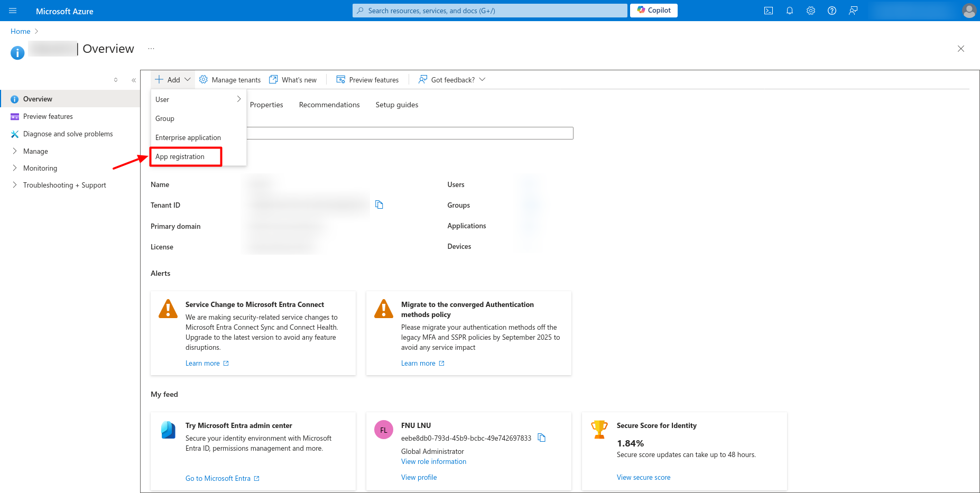Click the search resources input field

(489, 11)
